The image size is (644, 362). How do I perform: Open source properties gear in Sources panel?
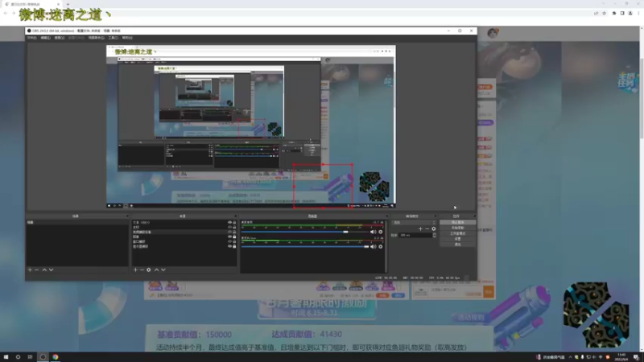[x=149, y=269]
